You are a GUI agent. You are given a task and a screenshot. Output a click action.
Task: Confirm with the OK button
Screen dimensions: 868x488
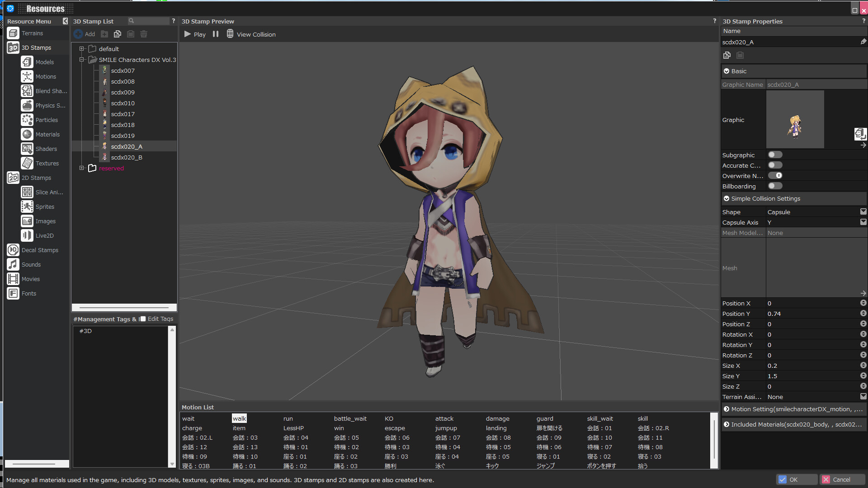pos(797,479)
